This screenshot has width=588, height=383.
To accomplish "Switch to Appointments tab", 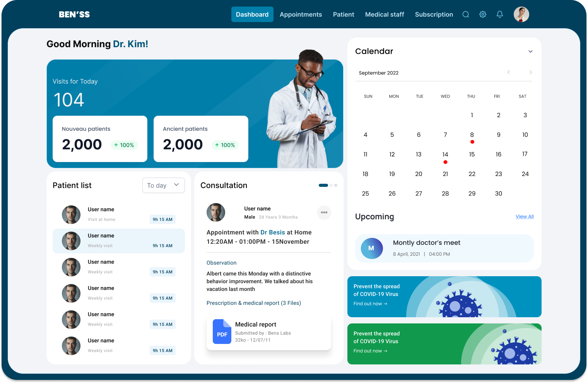I will (x=301, y=14).
